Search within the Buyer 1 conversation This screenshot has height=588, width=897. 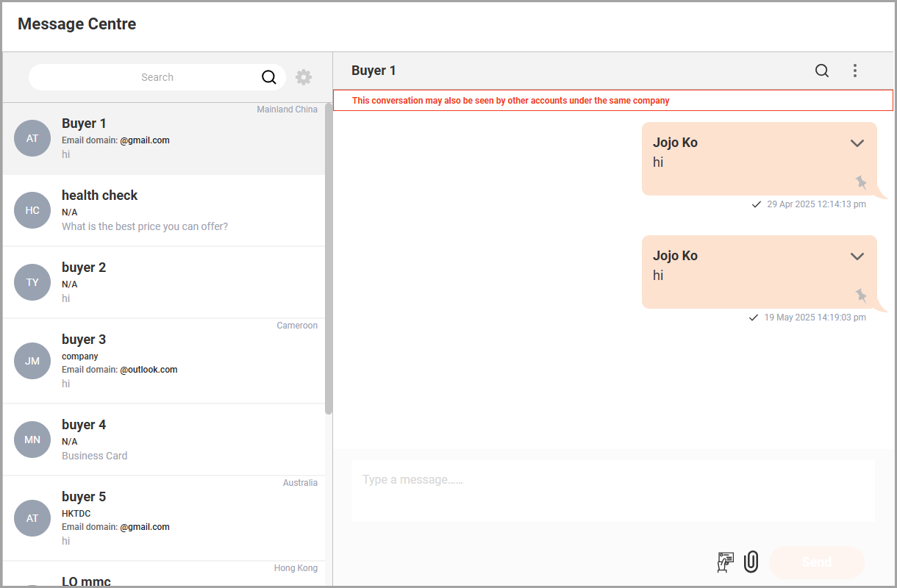[x=822, y=71]
